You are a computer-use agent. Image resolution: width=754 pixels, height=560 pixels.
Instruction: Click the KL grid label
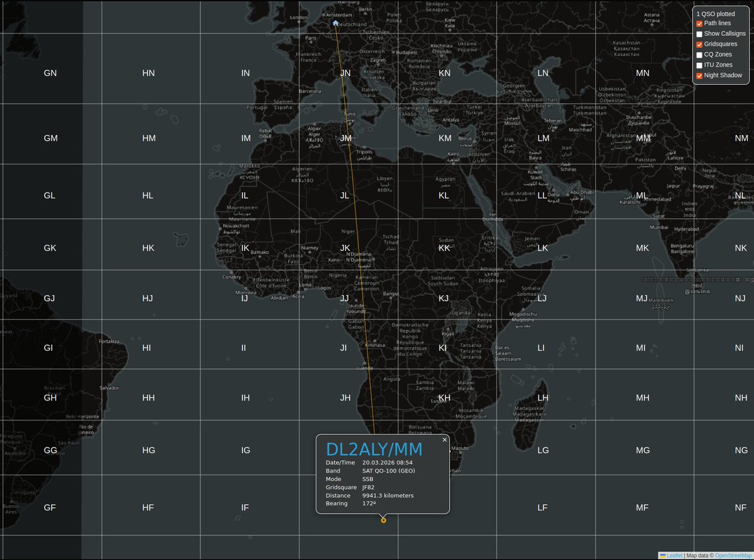(444, 195)
